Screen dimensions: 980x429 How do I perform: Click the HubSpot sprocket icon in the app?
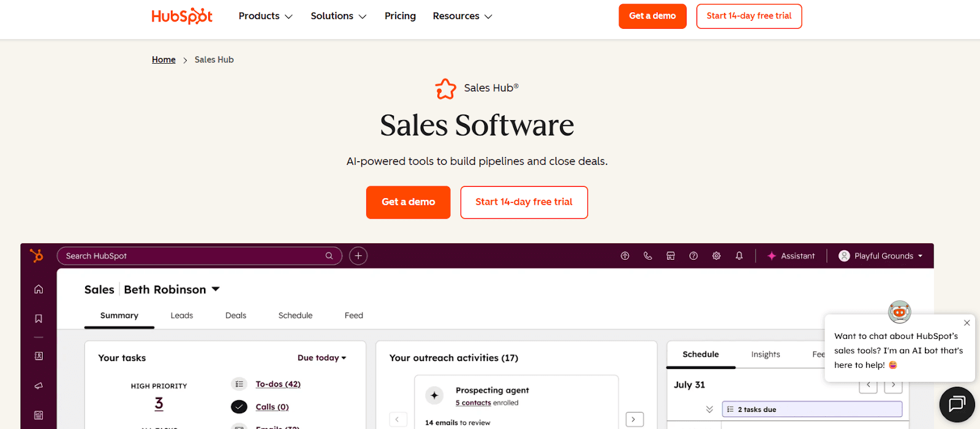37,256
